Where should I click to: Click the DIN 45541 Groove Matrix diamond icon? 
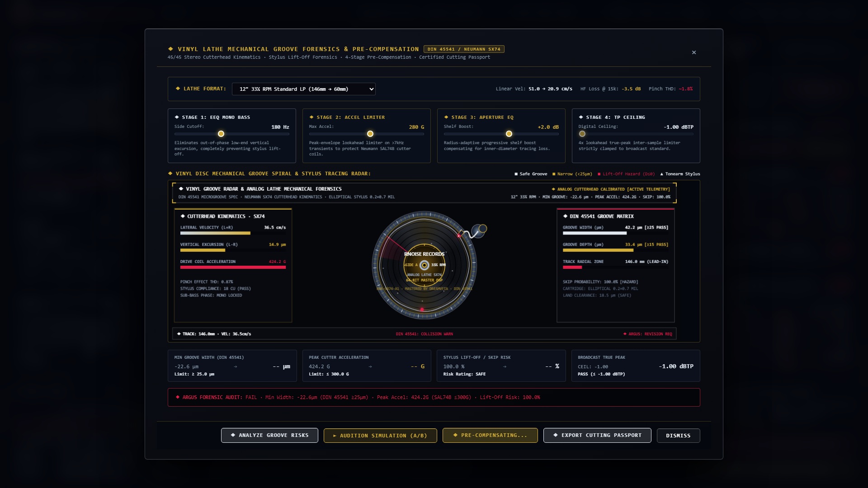pos(565,216)
